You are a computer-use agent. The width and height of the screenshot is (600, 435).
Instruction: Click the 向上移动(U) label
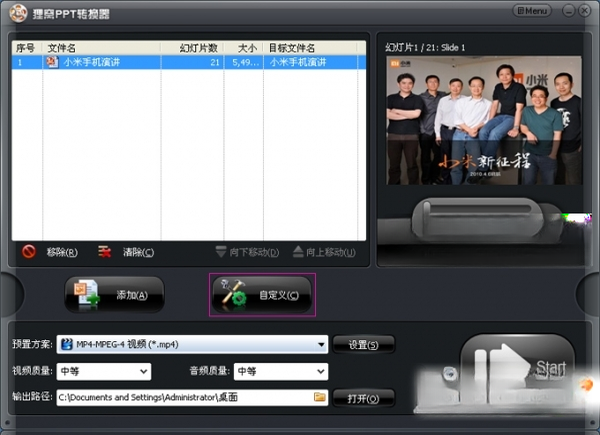[331, 252]
